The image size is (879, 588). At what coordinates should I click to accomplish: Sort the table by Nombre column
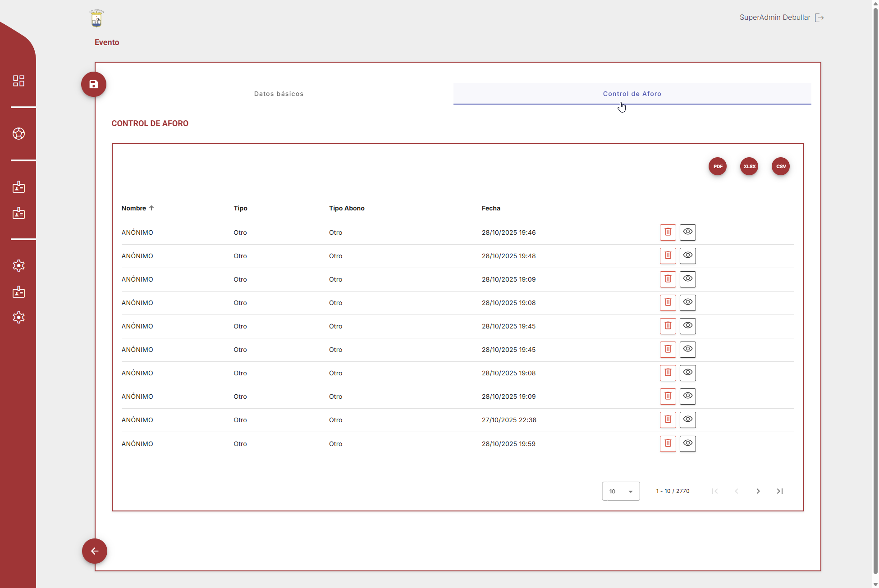pyautogui.click(x=134, y=208)
